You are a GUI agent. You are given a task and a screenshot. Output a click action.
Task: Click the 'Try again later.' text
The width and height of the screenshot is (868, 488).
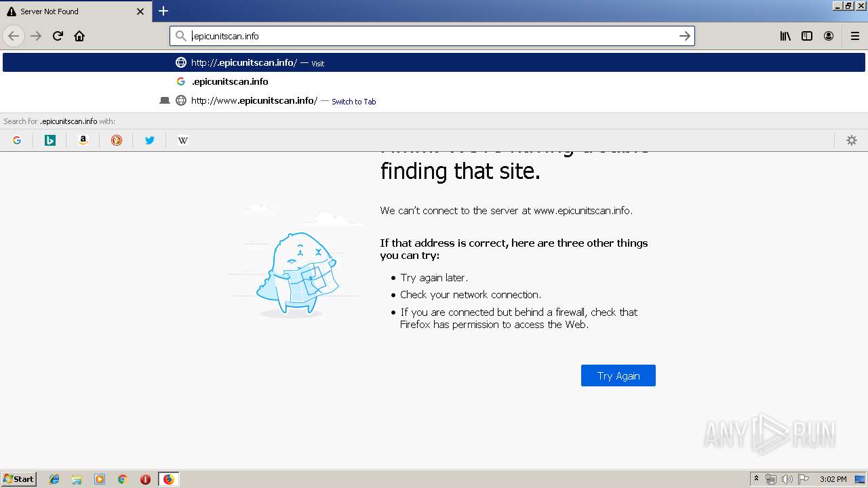(x=434, y=277)
